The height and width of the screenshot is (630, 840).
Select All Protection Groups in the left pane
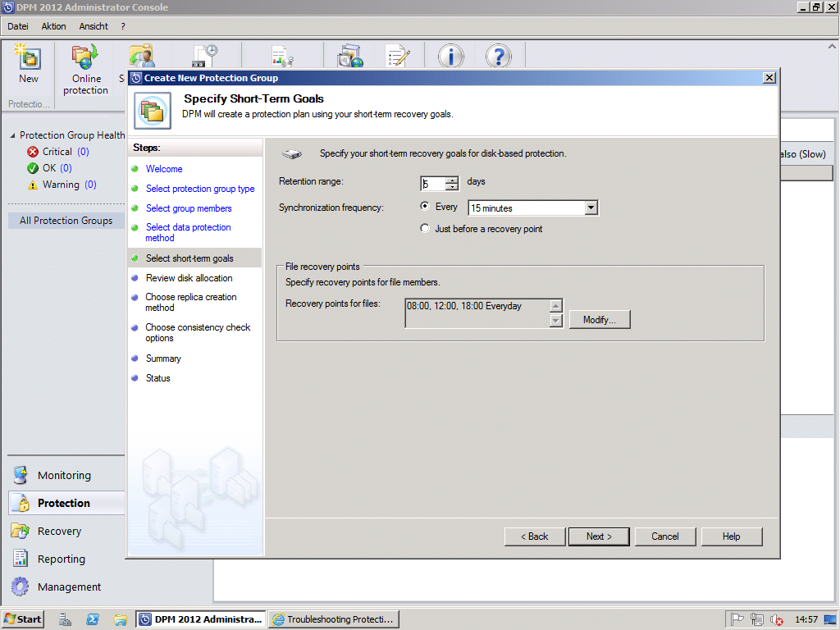pyautogui.click(x=66, y=221)
